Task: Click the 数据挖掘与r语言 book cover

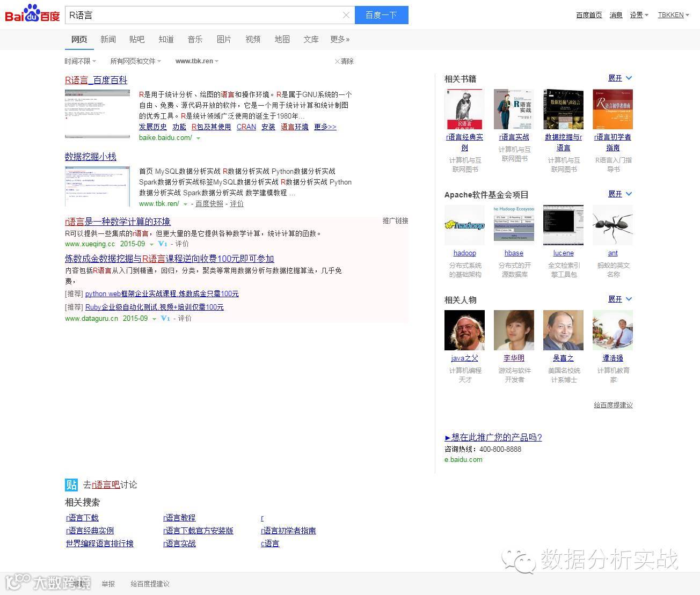Action: point(564,109)
